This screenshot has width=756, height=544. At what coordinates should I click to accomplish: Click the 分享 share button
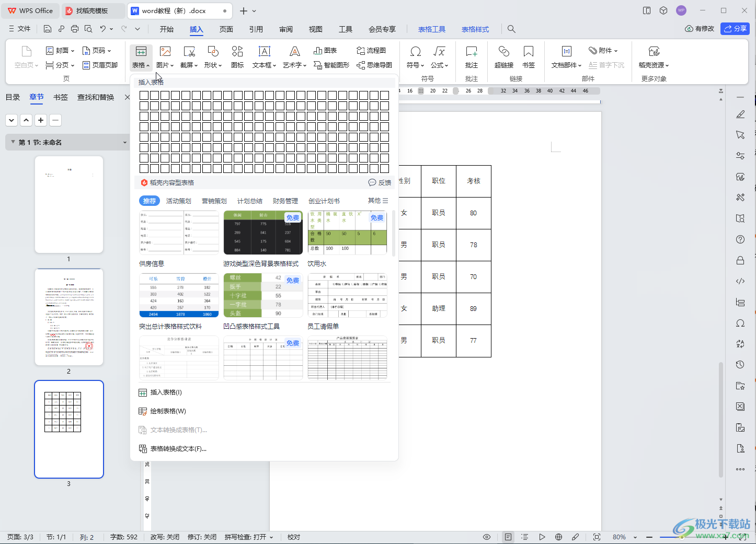coord(735,29)
